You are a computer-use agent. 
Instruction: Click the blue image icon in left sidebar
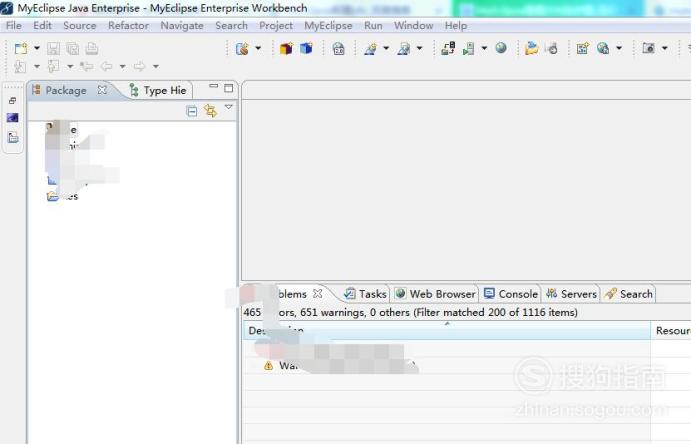coord(12,118)
